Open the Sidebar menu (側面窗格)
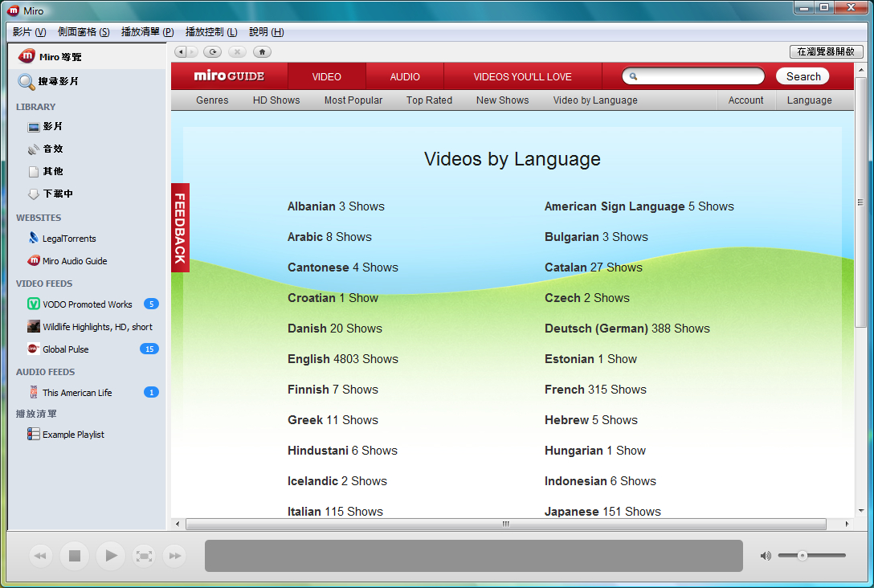The height and width of the screenshot is (588, 874). (84, 32)
